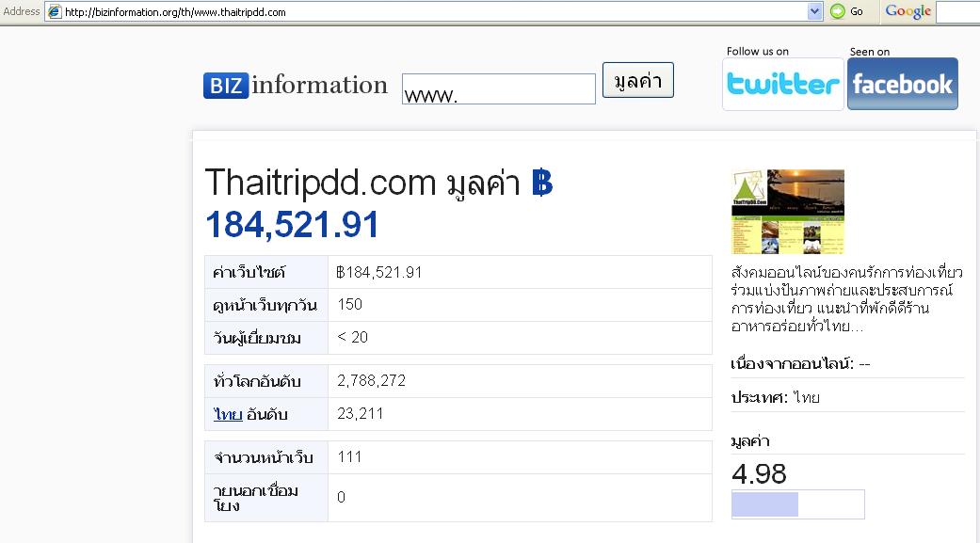Click the www. domain input field

pyautogui.click(x=498, y=89)
